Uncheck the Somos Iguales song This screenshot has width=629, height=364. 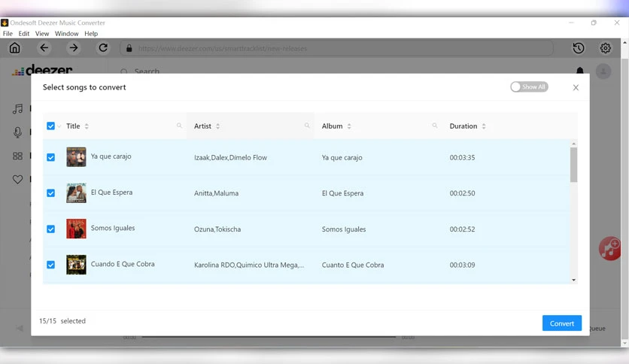(x=50, y=229)
